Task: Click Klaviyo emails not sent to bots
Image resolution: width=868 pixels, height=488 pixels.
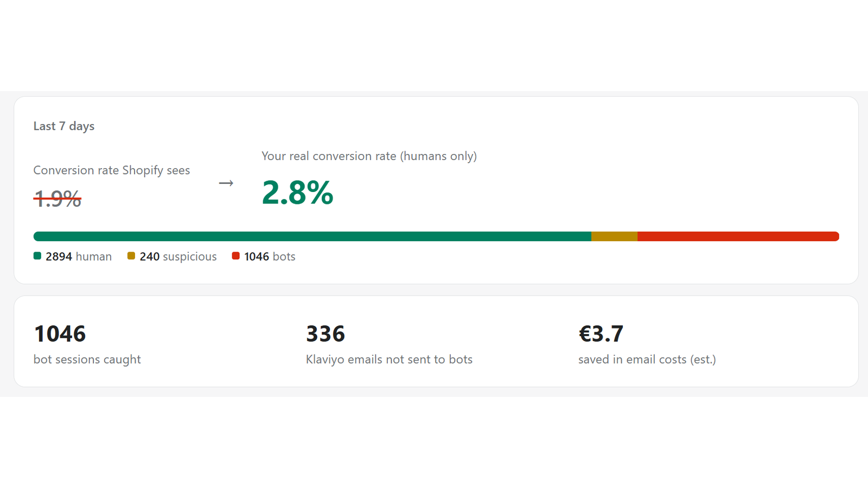Action: (389, 359)
